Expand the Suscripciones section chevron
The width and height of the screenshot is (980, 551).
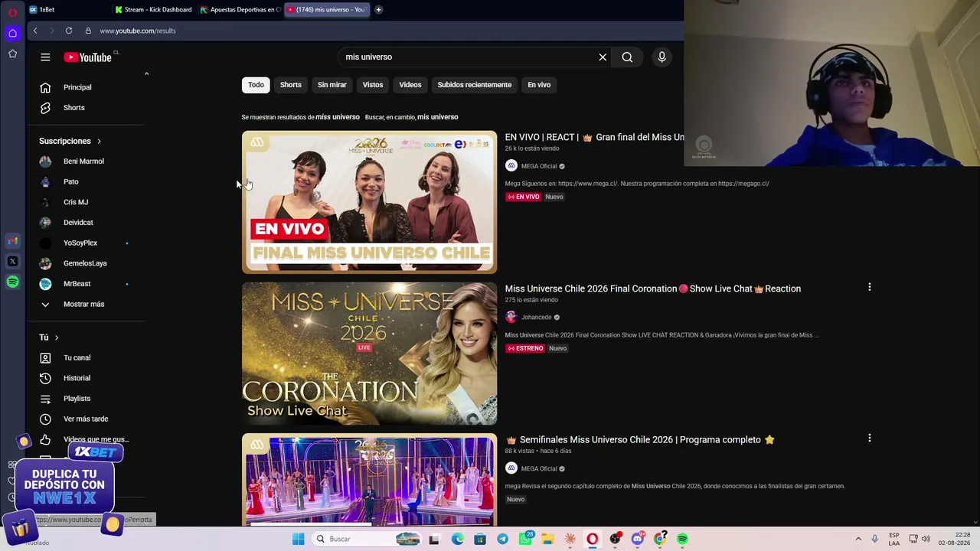[99, 141]
